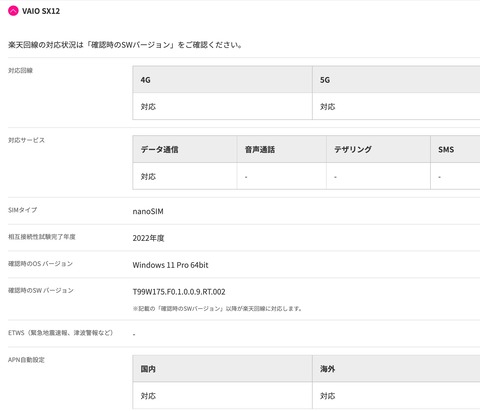Collapse the VAIO SX12 section with pink chevron
The width and height of the screenshot is (480, 411).
(13, 11)
